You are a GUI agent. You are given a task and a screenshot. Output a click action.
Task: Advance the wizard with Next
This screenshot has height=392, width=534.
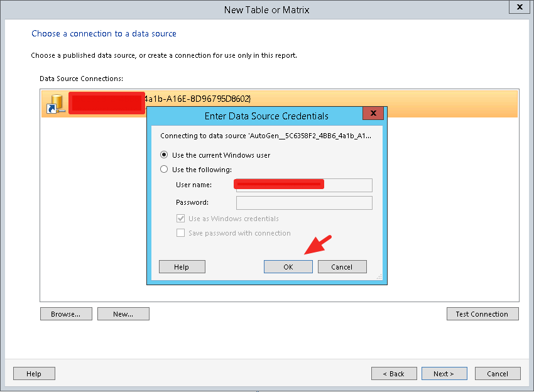click(x=444, y=374)
